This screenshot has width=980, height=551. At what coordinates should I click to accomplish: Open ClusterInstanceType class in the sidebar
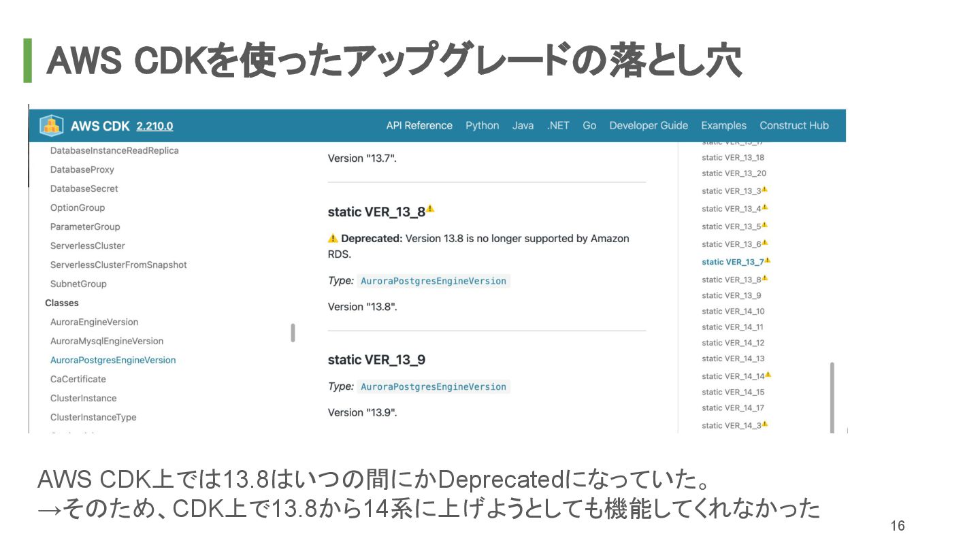(x=93, y=417)
